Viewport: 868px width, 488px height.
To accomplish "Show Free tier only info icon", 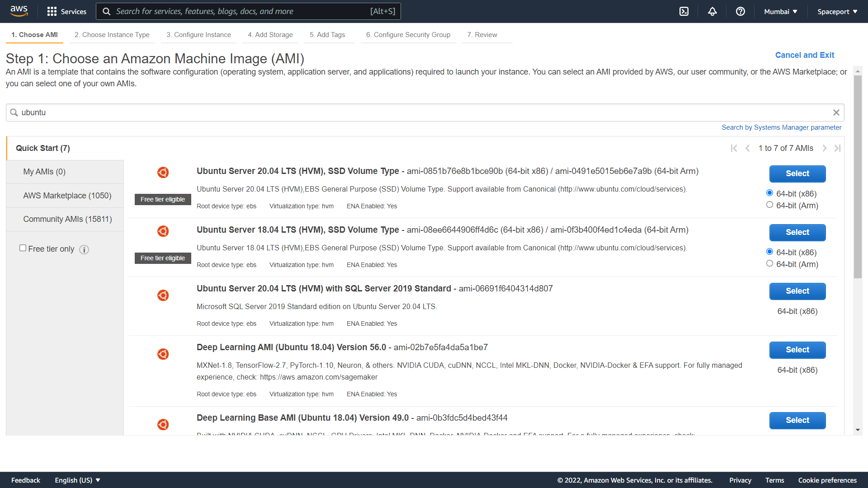I will tap(84, 249).
